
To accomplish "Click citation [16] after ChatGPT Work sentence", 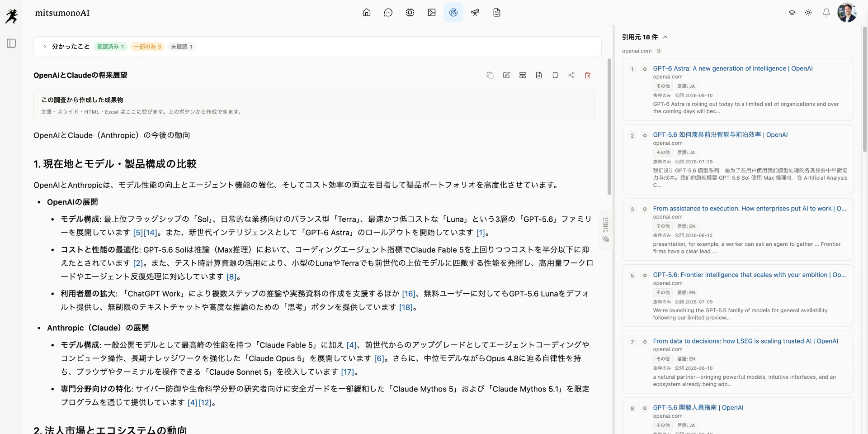I will tap(409, 294).
